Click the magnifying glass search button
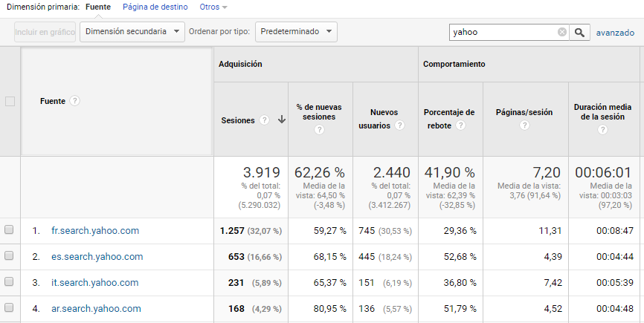Screen dimensions: 644x323 point(581,32)
